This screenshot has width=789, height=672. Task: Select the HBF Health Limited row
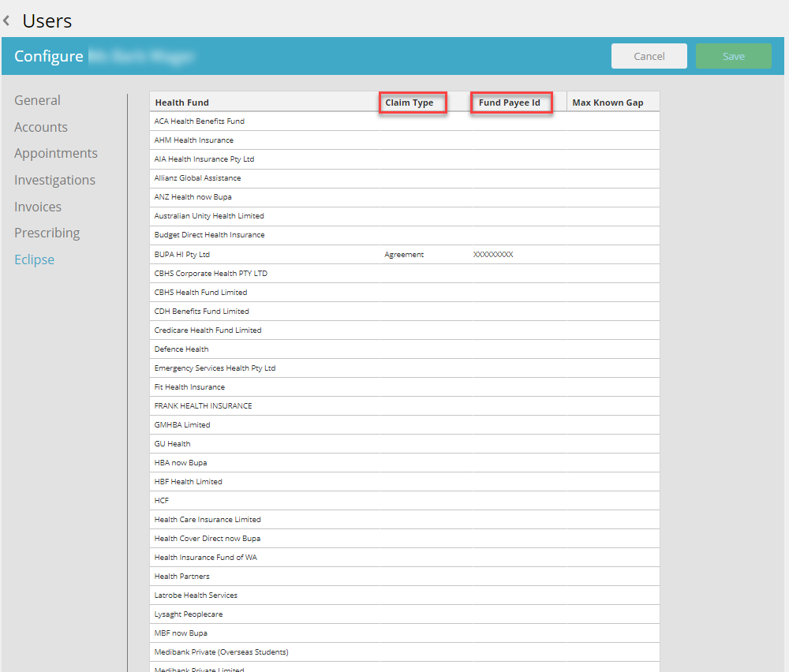(405, 482)
